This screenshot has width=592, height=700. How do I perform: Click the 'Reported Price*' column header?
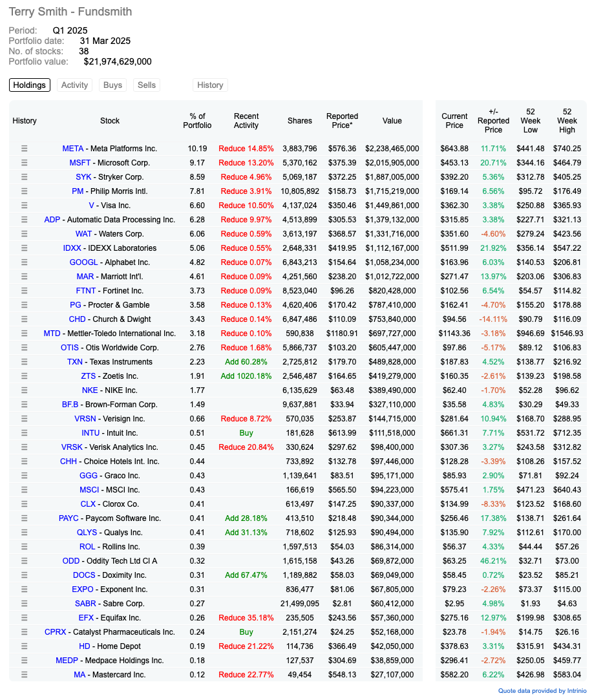click(343, 121)
